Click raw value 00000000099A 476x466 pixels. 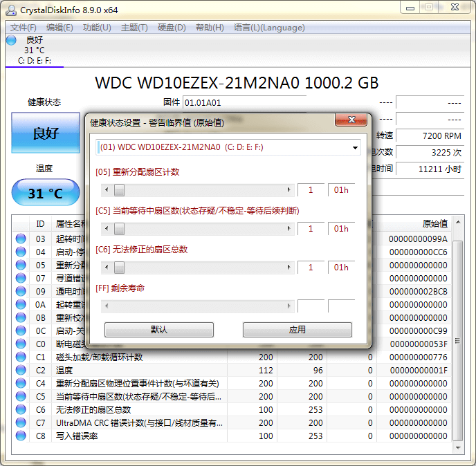[418, 239]
